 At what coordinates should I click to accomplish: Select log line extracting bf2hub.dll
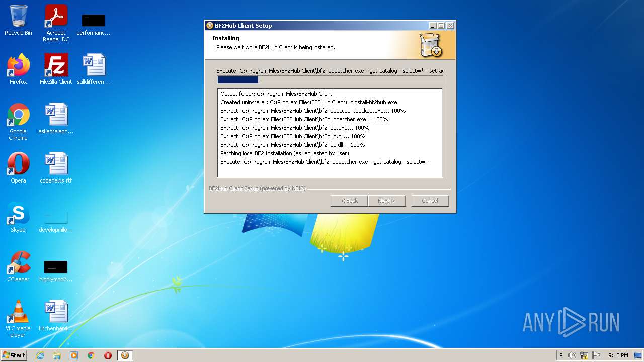293,136
